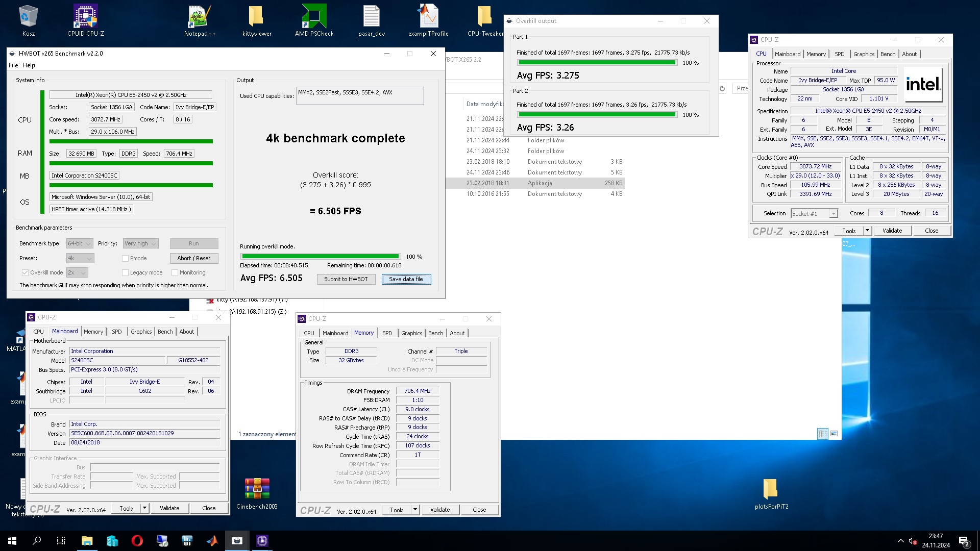Launch Opera browser from the taskbar

137,541
